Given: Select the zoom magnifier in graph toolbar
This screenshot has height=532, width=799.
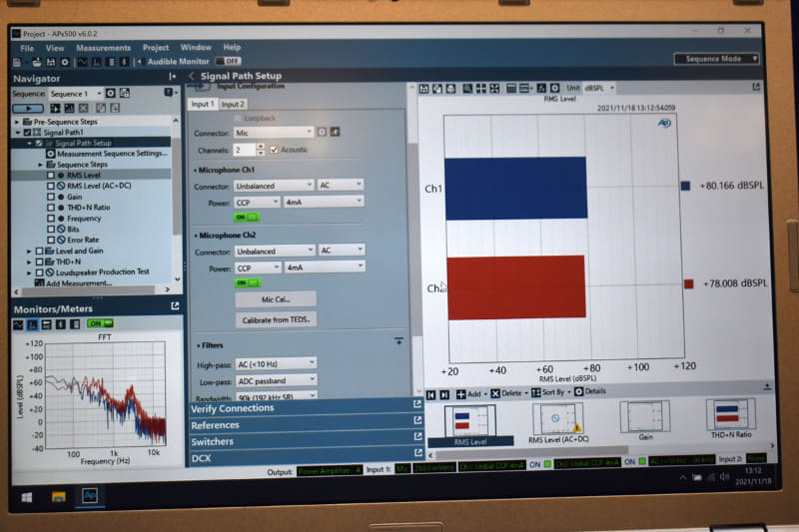Looking at the screenshot, I should tap(467, 89).
